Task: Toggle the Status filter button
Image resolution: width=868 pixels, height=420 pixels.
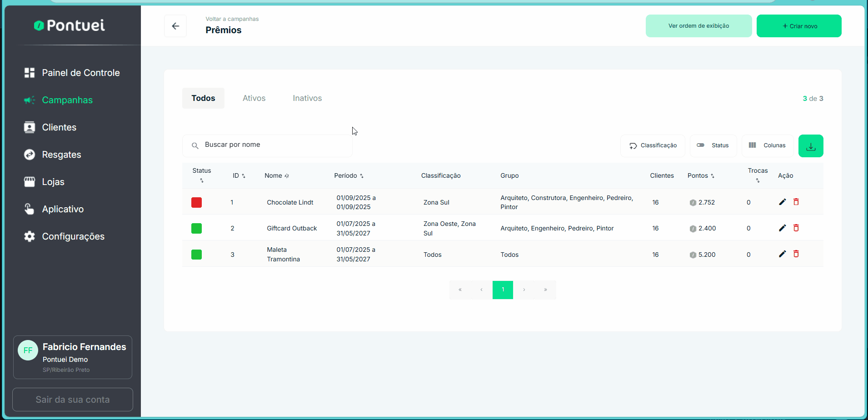Action: (x=713, y=145)
